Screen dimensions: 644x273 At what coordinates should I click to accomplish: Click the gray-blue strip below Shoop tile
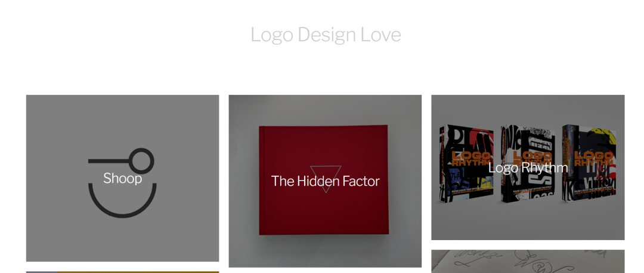(42, 272)
